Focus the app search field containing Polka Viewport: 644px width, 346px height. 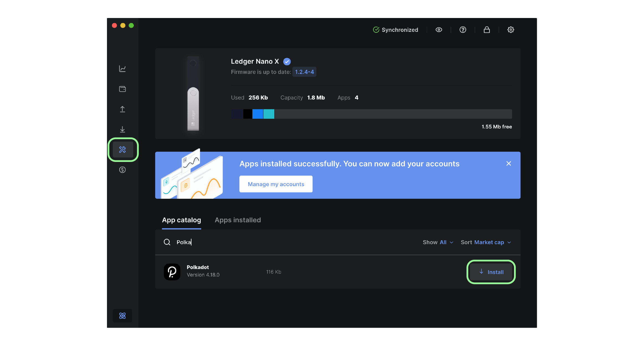[288, 242]
